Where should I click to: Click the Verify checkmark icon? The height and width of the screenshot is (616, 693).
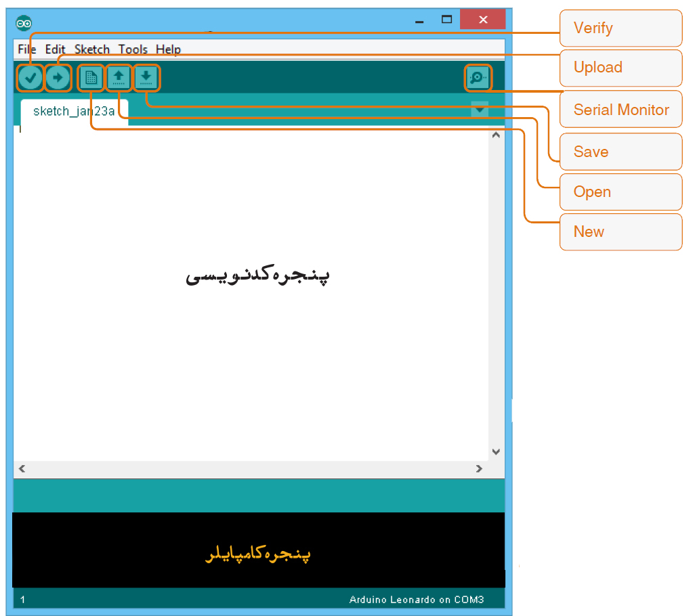pyautogui.click(x=30, y=78)
